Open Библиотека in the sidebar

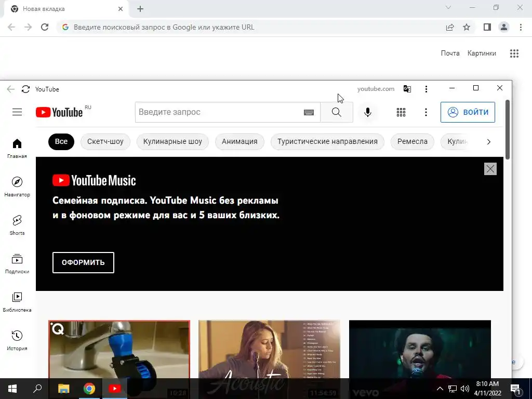17,302
